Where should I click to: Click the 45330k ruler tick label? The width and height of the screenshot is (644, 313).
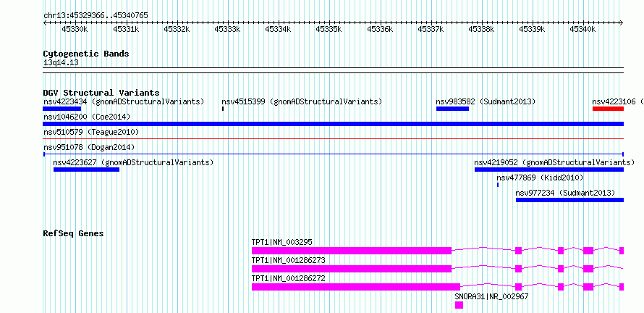pyautogui.click(x=75, y=29)
